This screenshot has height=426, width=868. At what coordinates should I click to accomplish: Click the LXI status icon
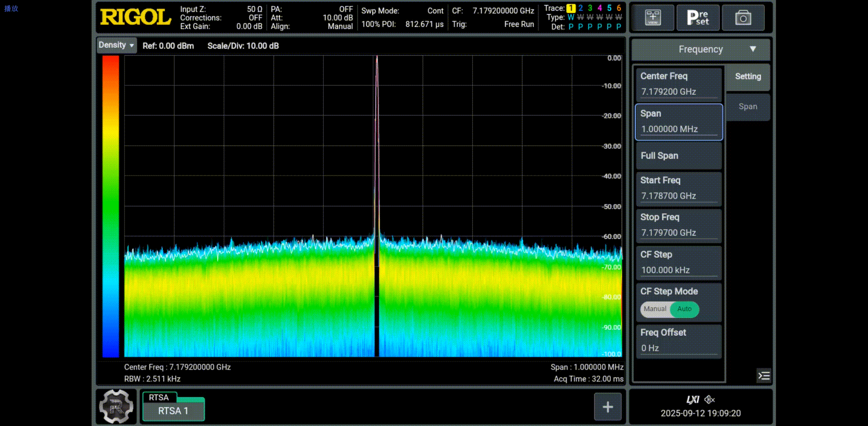click(x=693, y=400)
